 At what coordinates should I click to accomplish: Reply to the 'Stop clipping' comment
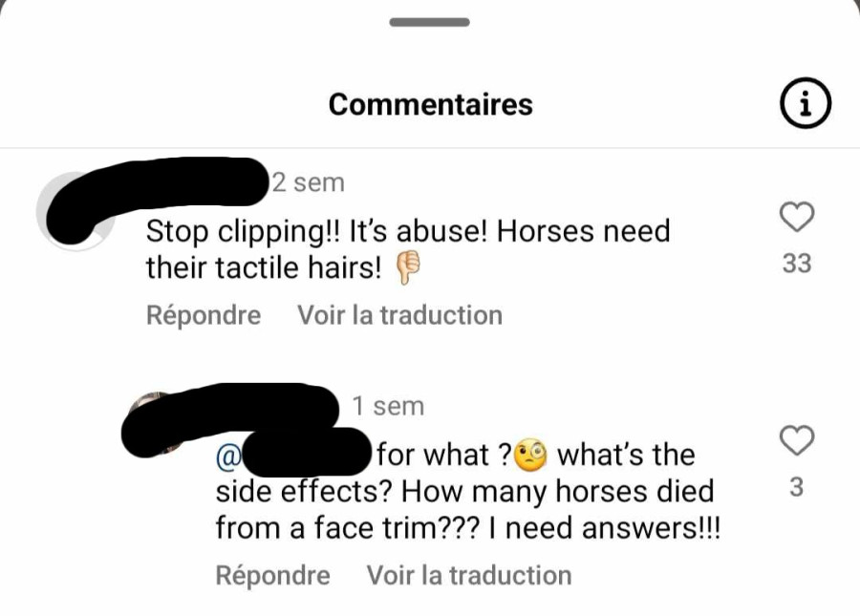[204, 315]
